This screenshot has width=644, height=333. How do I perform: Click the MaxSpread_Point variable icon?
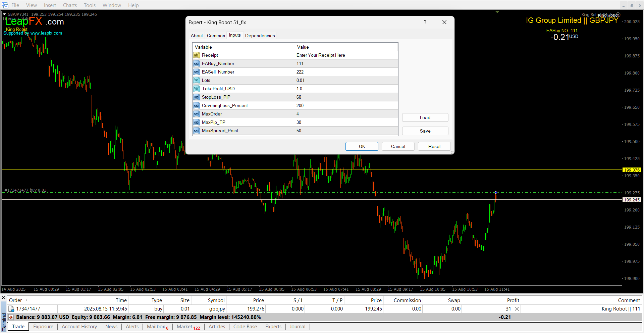tap(197, 131)
